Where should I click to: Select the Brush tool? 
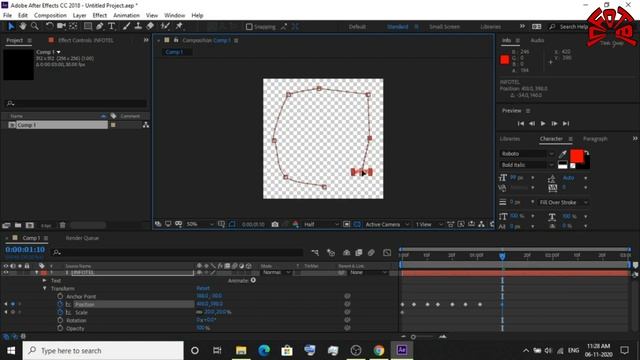(x=127, y=26)
